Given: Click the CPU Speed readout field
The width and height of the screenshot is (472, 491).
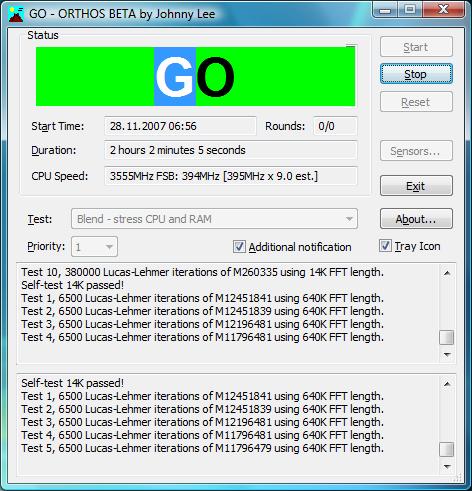Looking at the screenshot, I should click(231, 176).
